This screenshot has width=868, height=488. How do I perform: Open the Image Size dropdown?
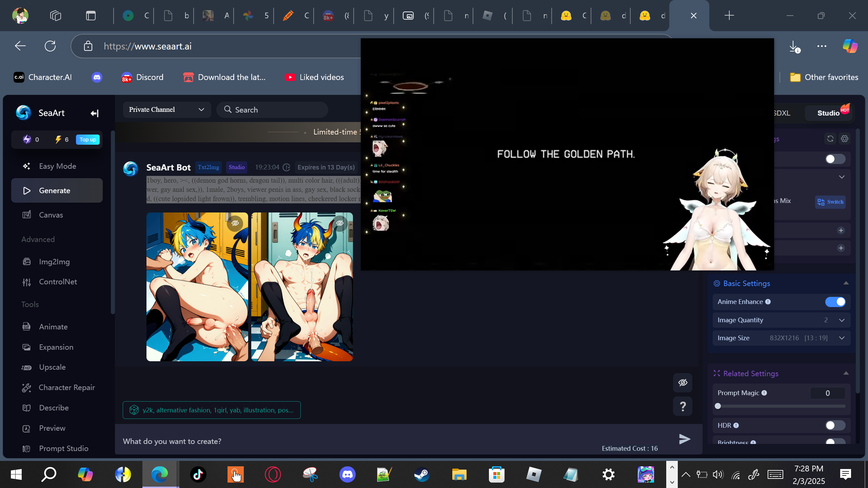click(782, 338)
